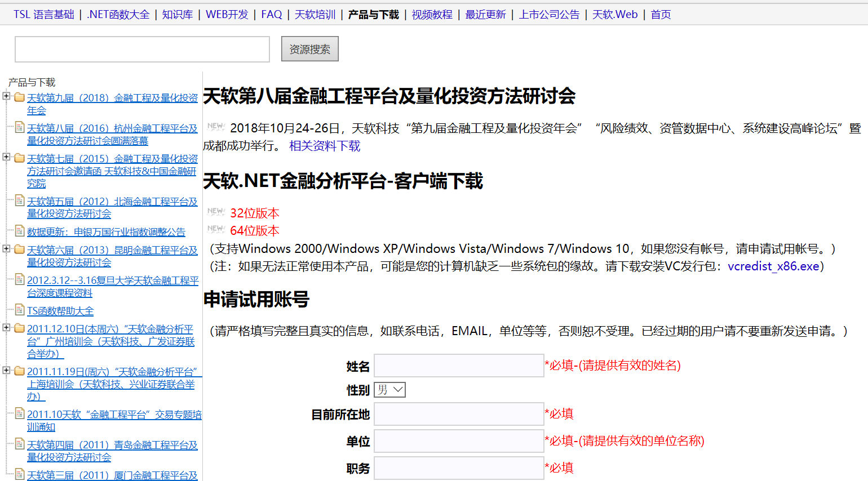Open 知识库 from the top navigation
The image size is (868, 481).
(x=178, y=15)
